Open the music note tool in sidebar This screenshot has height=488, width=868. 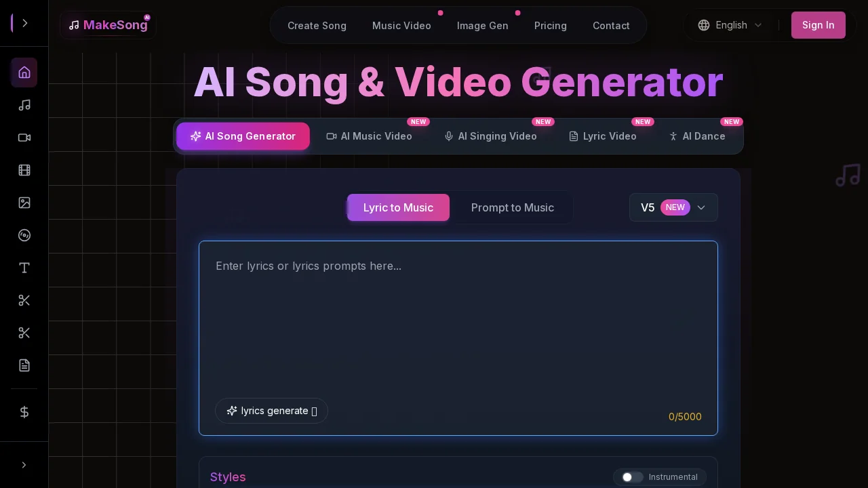pos(24,105)
